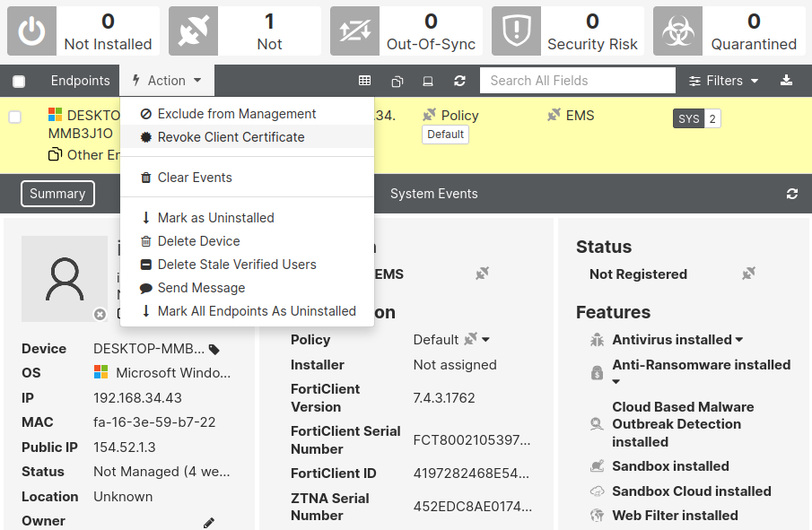Click the Default policy badge
812x530 pixels.
[x=445, y=135]
